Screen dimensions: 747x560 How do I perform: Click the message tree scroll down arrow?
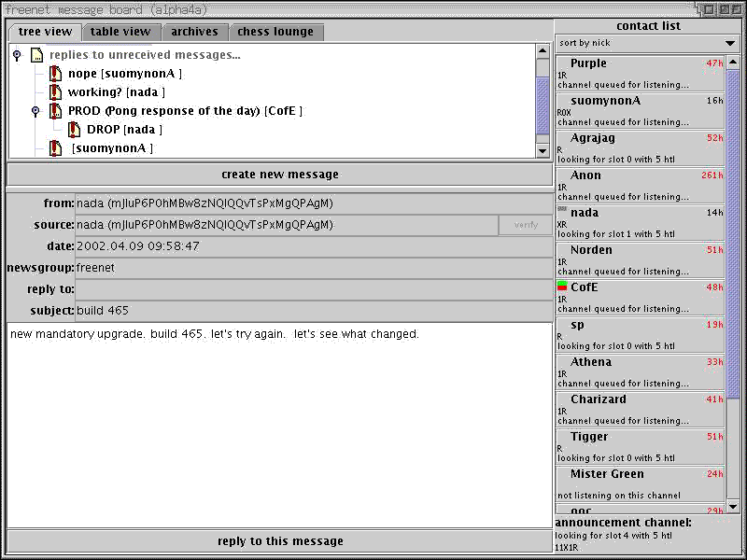(543, 150)
